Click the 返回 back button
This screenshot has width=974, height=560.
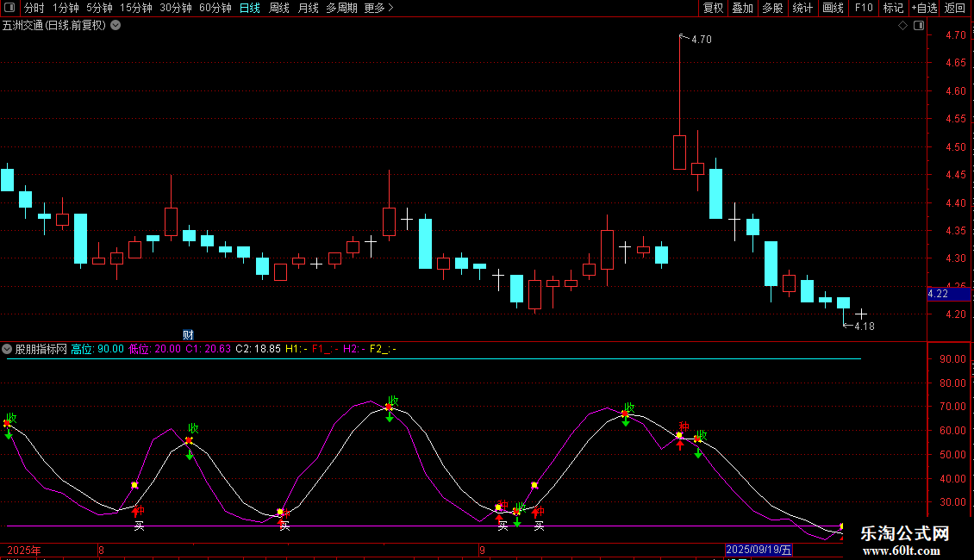coord(955,8)
